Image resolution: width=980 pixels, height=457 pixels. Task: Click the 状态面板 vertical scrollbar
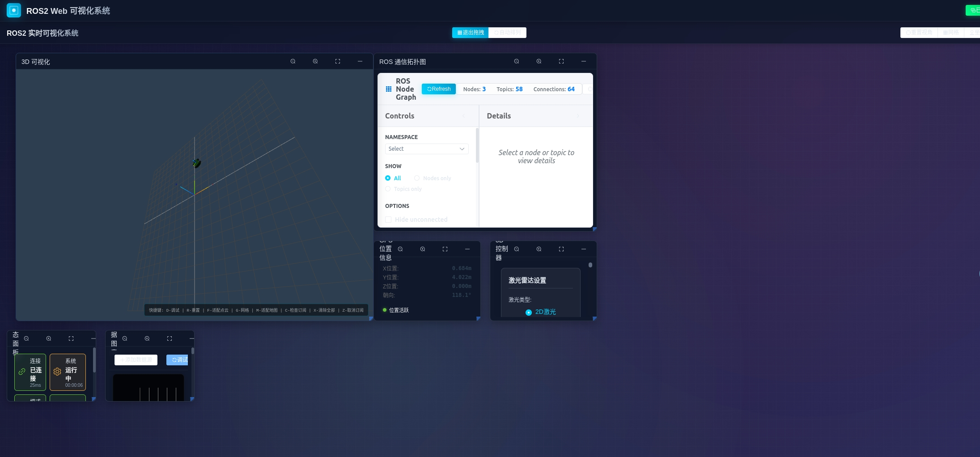pyautogui.click(x=94, y=360)
